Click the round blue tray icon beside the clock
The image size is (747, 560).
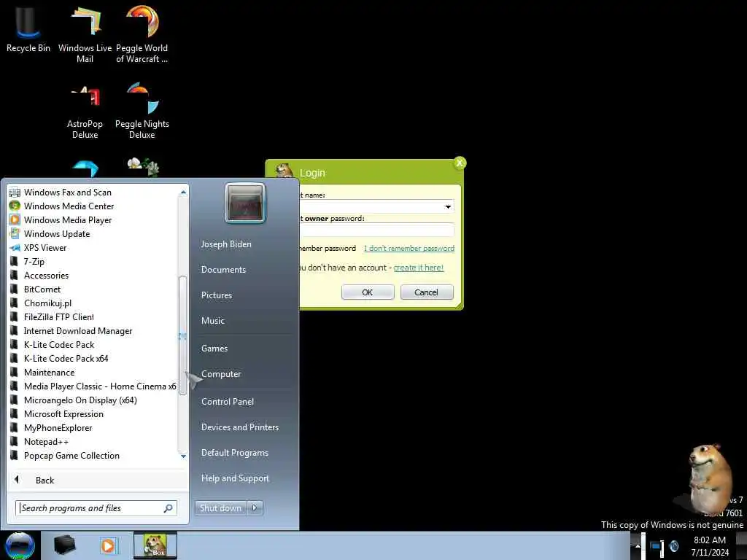[x=674, y=546]
